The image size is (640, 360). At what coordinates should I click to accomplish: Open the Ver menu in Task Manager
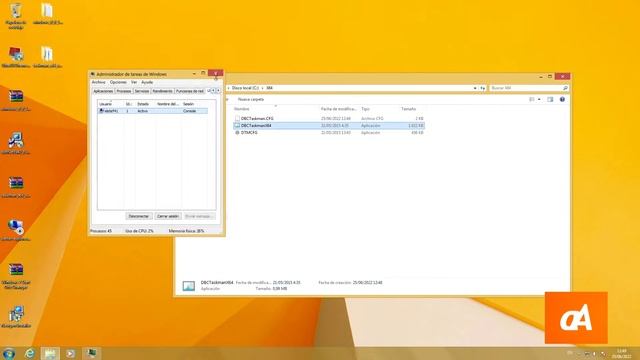[134, 82]
